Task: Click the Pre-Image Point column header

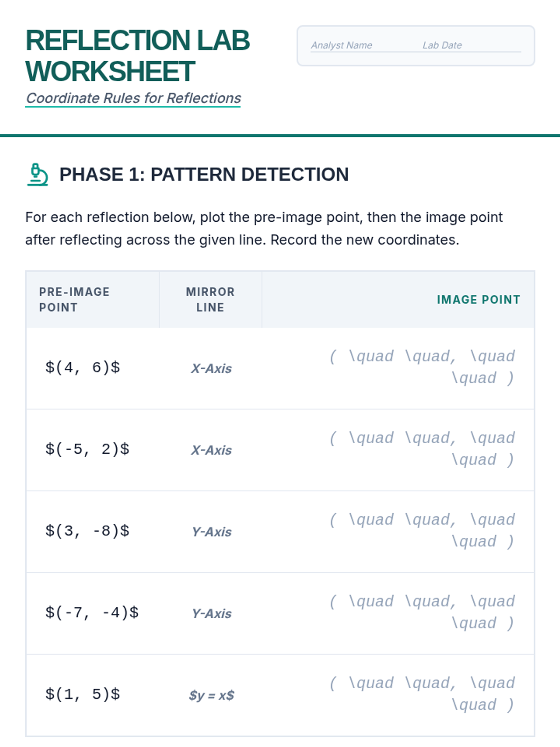Action: pyautogui.click(x=75, y=300)
